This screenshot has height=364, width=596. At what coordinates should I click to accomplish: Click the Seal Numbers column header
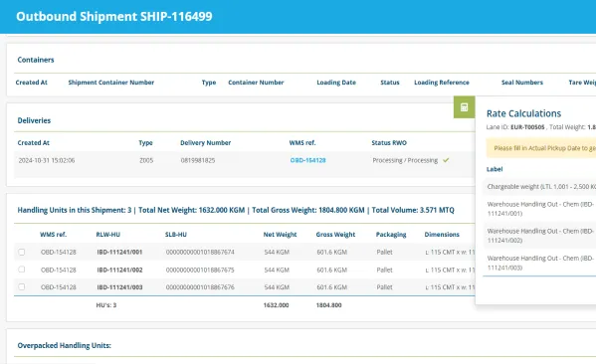tap(522, 83)
